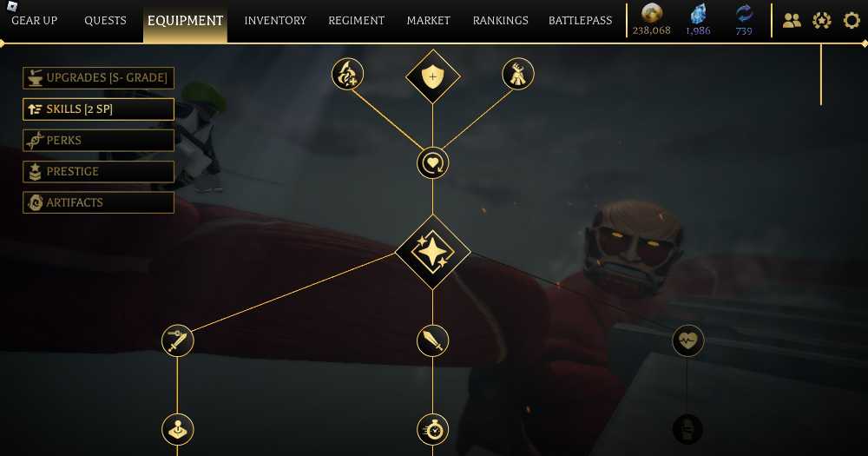The height and width of the screenshot is (456, 868).
Task: Open the Prestige section
Action: 99,172
